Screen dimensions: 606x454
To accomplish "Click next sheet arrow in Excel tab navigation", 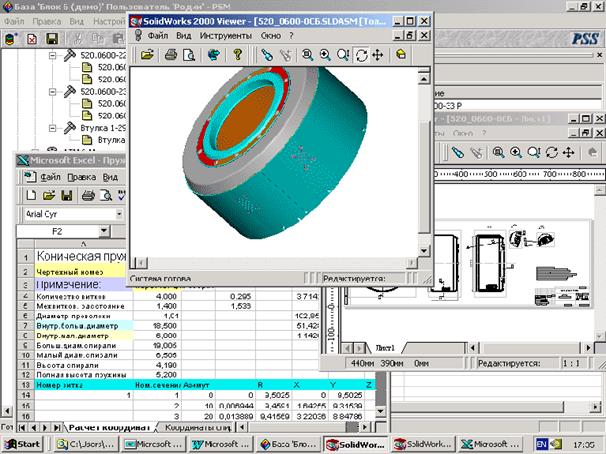I will point(45,428).
